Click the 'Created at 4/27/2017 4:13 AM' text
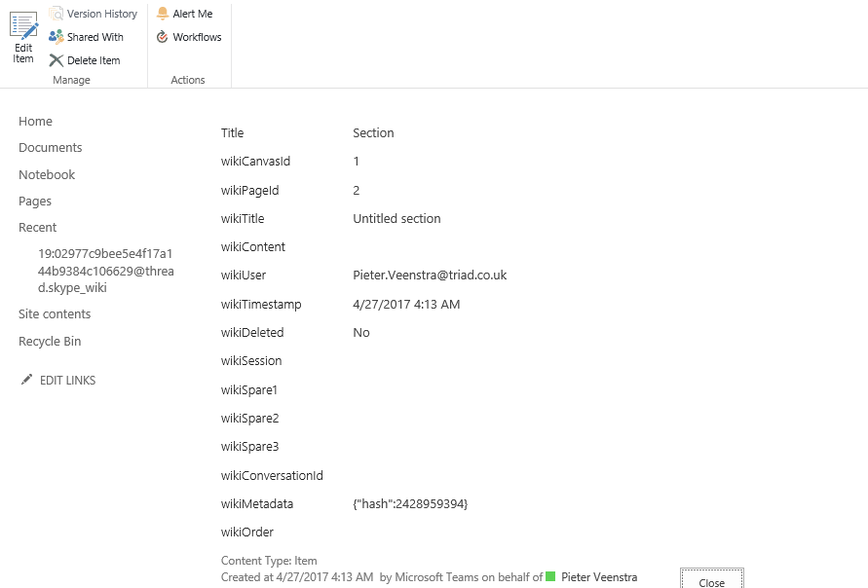Screen dimensions: 868x588 (297, 577)
